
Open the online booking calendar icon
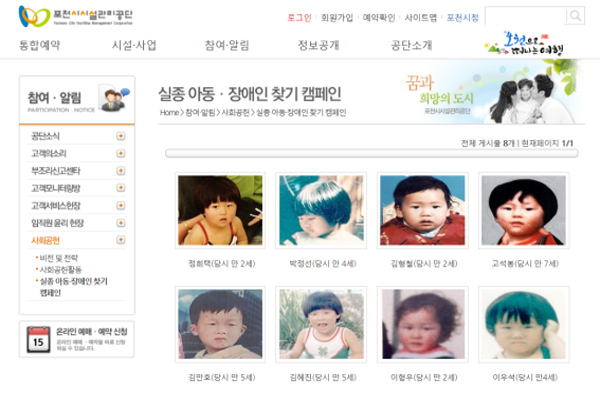point(38,339)
